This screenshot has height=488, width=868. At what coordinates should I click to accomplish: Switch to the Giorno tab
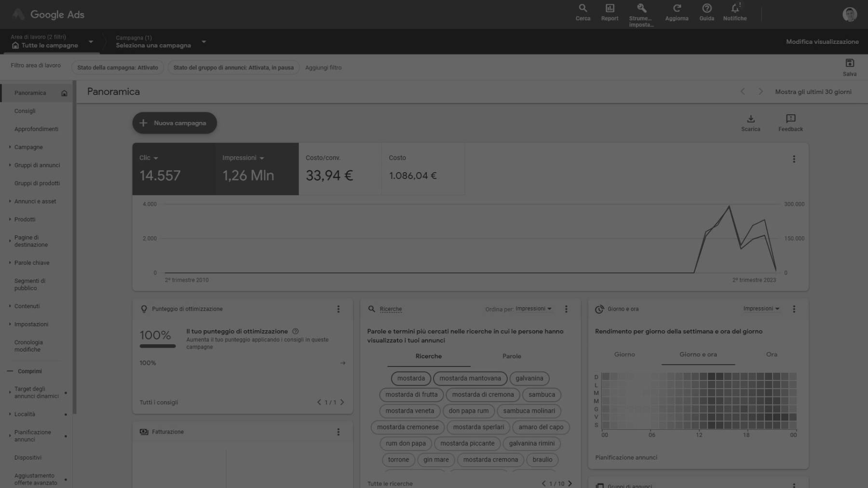[624, 354]
